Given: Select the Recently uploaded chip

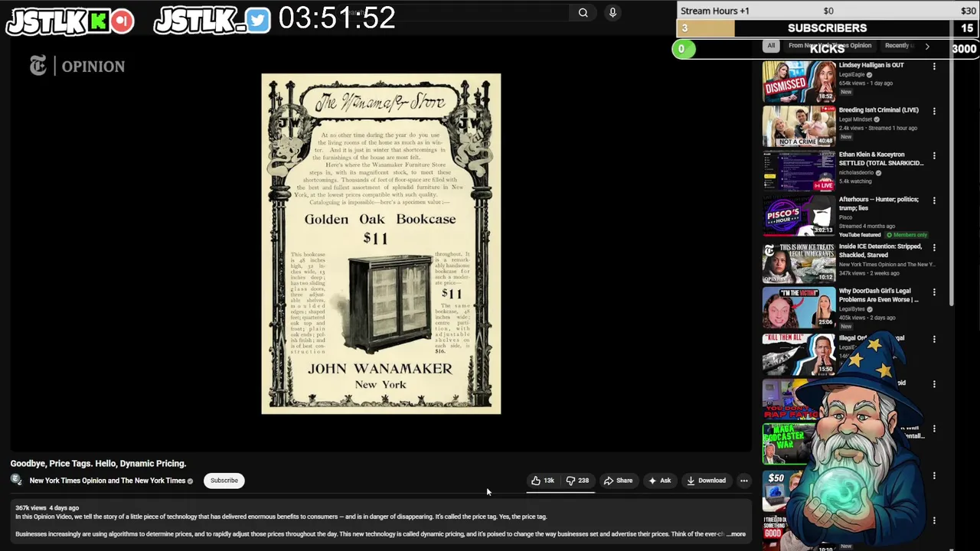Looking at the screenshot, I should 900,46.
